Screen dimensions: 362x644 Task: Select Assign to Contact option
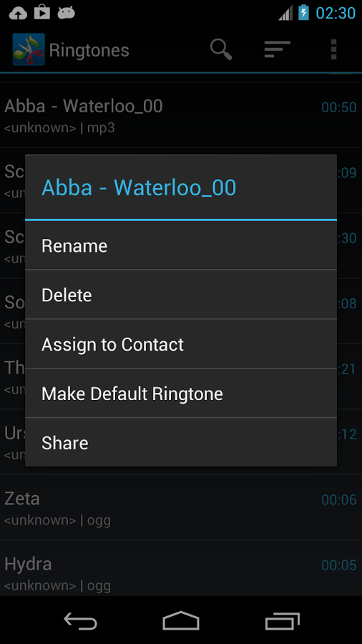tap(181, 344)
